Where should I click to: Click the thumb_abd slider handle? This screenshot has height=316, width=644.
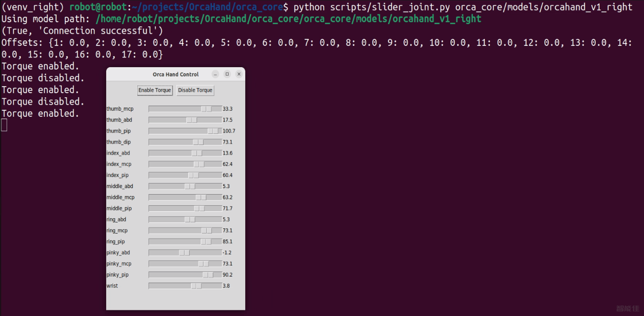[x=191, y=120]
